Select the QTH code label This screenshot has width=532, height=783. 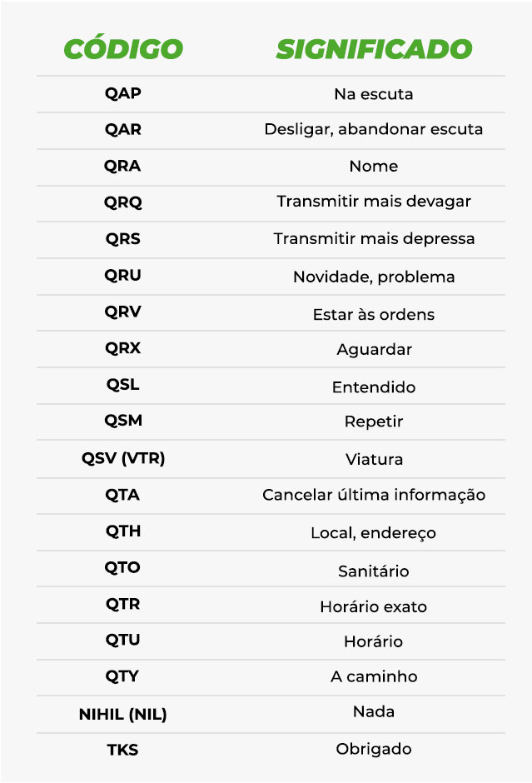point(122,531)
